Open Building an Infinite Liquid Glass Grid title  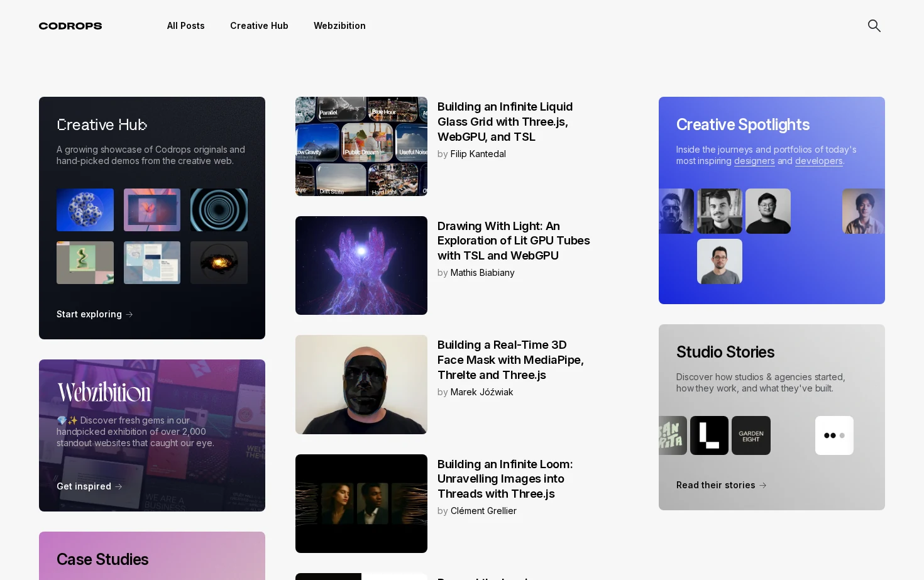(x=505, y=122)
